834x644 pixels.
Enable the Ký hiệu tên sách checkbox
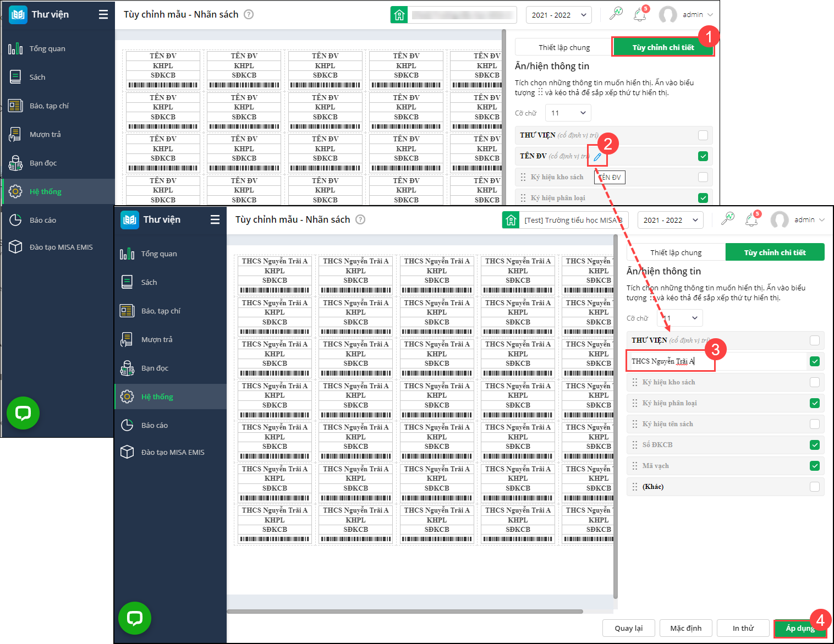815,424
